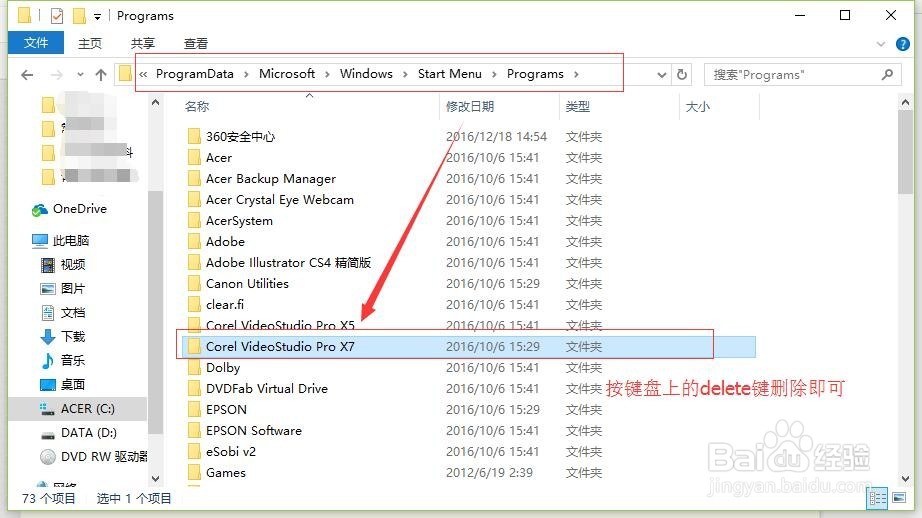This screenshot has width=922, height=518.
Task: Select the Games folder icon
Action: click(x=193, y=473)
